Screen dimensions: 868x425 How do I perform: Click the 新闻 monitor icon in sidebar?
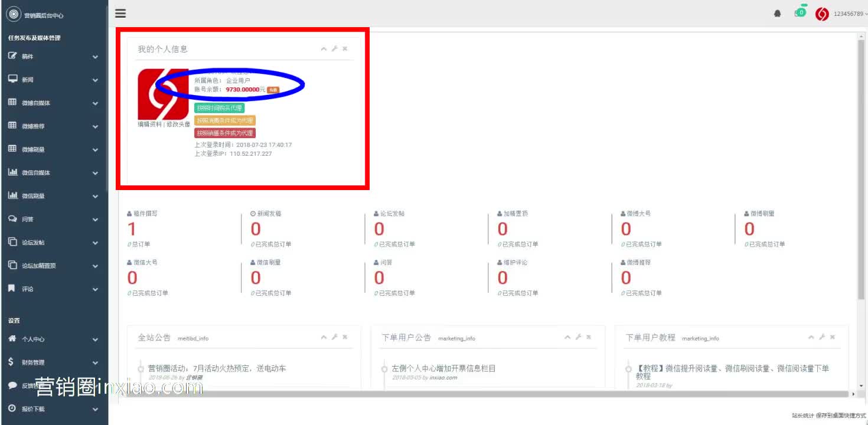(x=12, y=79)
